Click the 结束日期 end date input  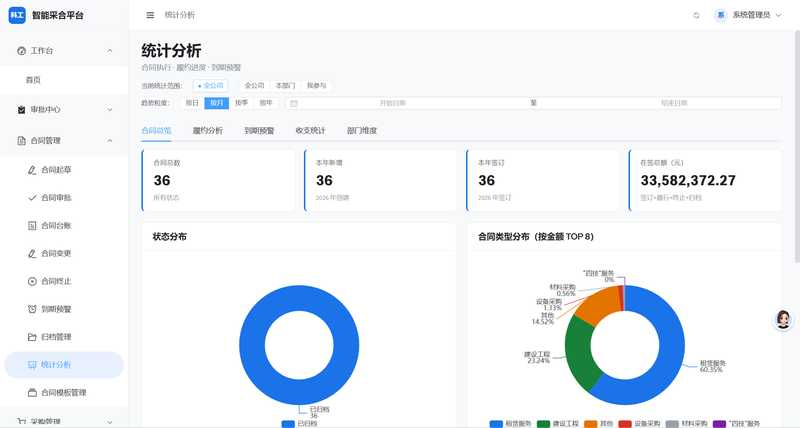tap(674, 103)
